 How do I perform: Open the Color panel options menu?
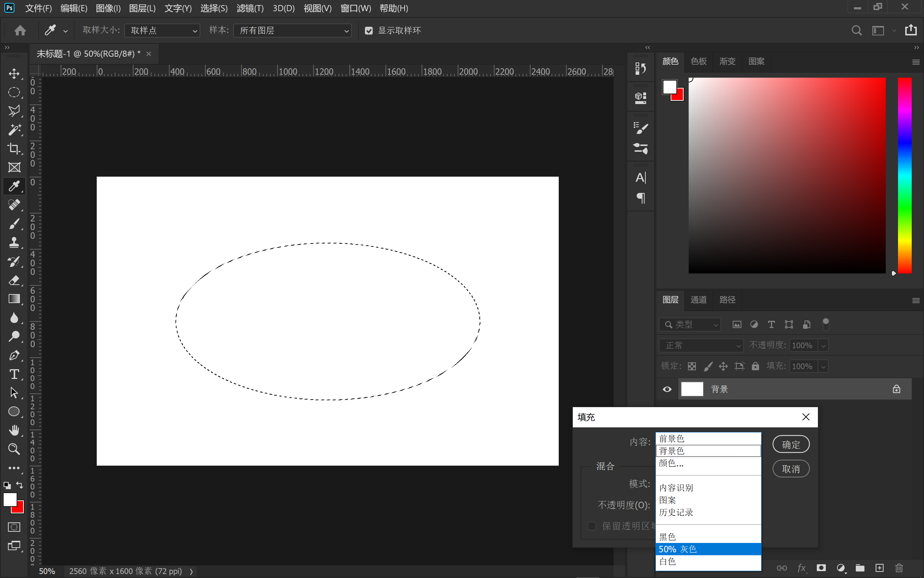click(x=916, y=62)
